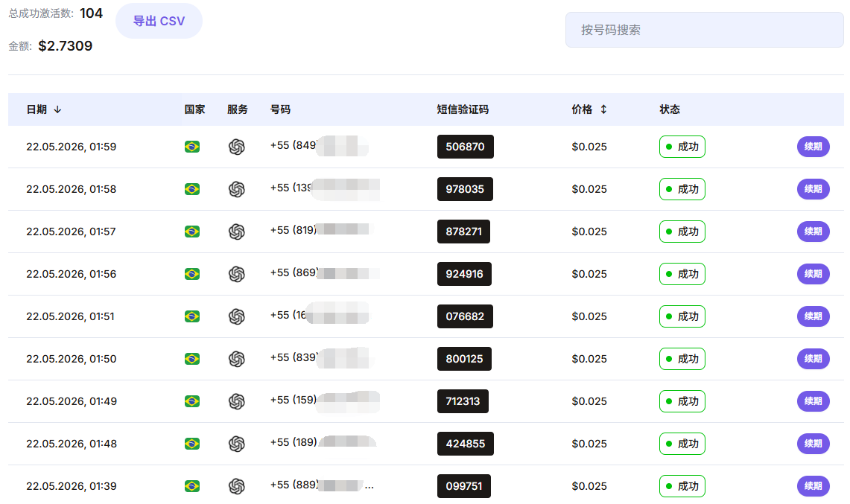Image resolution: width=850 pixels, height=504 pixels.
Task: Click the OpenAI service icon in 01:58 row
Action: (x=236, y=189)
